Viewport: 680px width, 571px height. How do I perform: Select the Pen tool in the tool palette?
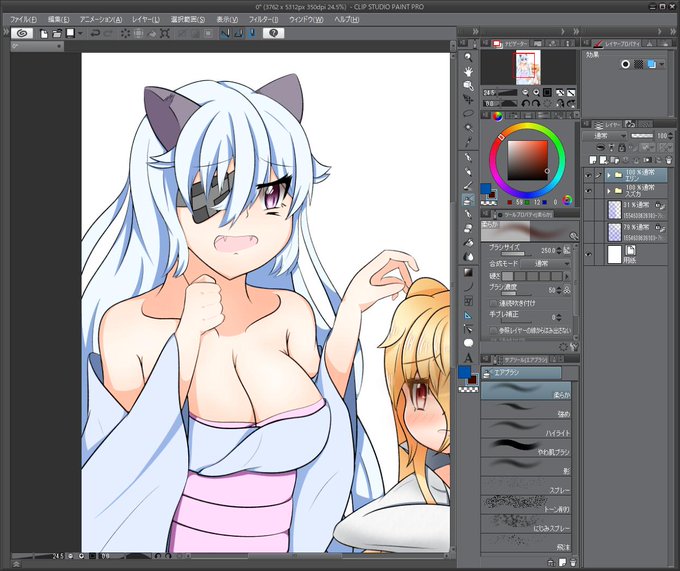tap(468, 157)
